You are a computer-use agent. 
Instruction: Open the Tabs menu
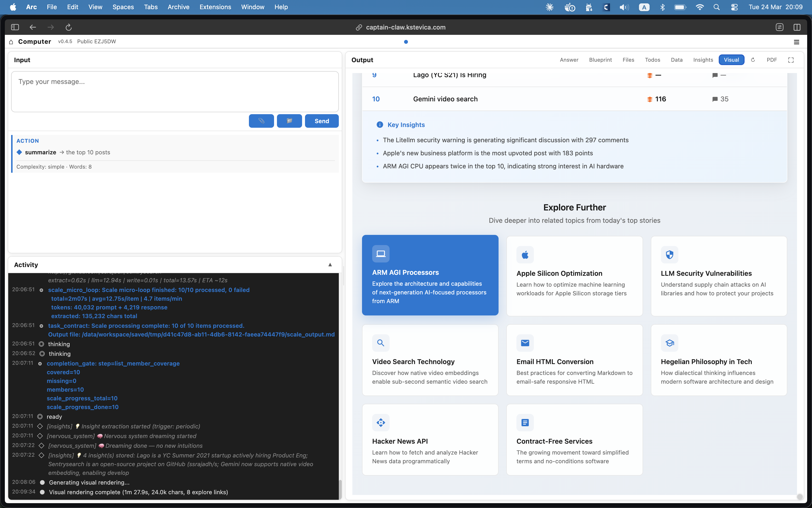click(151, 7)
